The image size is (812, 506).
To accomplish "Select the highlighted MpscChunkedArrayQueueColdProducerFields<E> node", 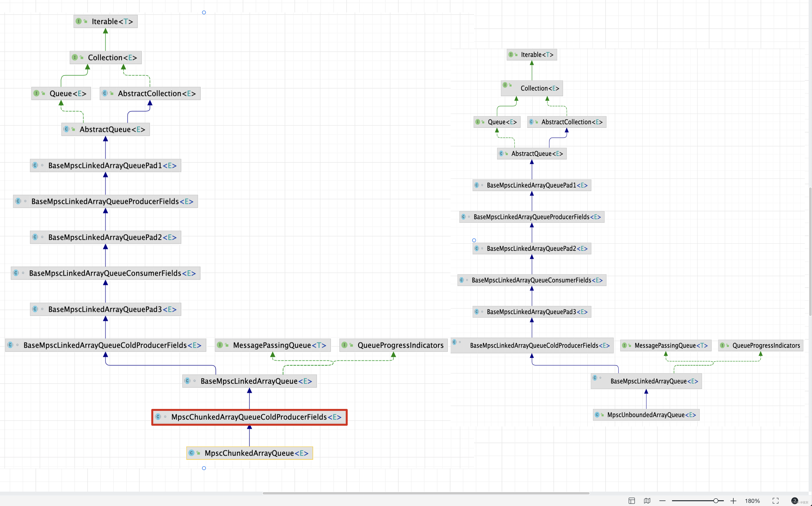I will 249,417.
